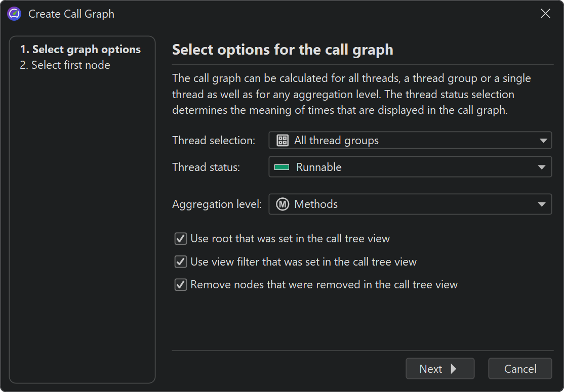
Task: Toggle Use view filter checkbox
Action: click(181, 262)
